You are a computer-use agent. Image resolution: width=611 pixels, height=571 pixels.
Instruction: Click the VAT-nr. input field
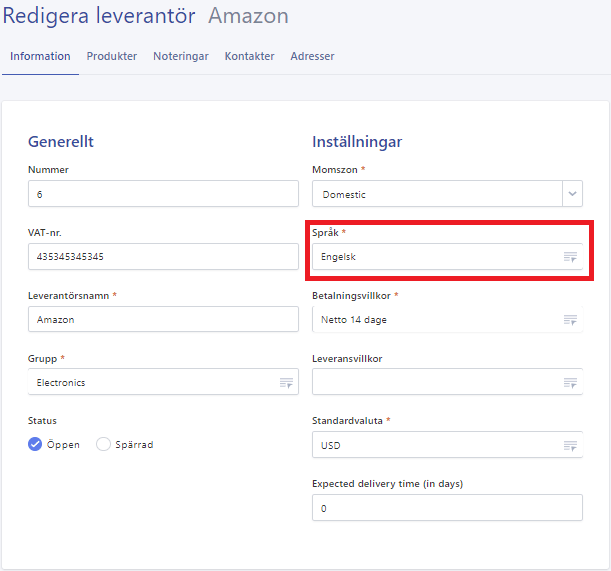[x=163, y=257]
